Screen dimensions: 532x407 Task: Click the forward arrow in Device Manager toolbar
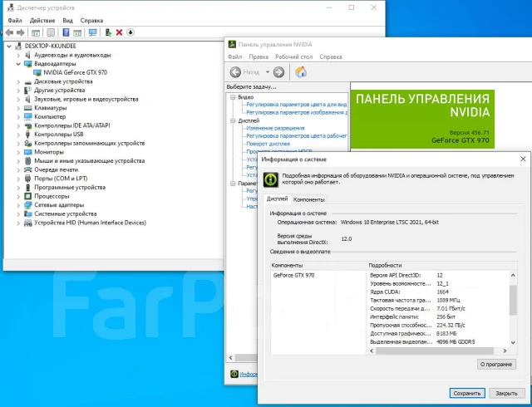21,32
